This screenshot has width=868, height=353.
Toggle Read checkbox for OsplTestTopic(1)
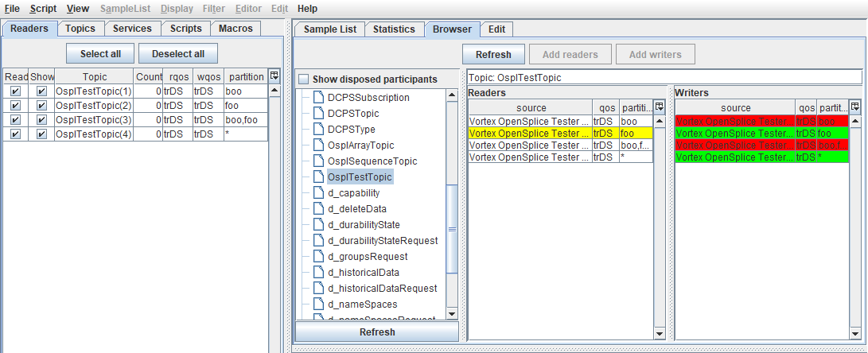pyautogui.click(x=15, y=91)
